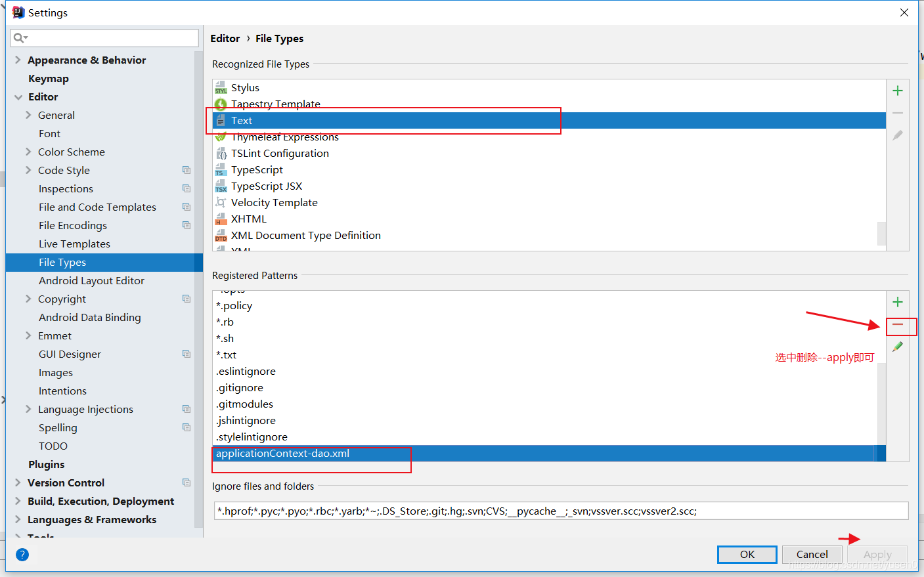Click project-level icon beside Version Control
This screenshot has width=924, height=577.
tap(187, 482)
